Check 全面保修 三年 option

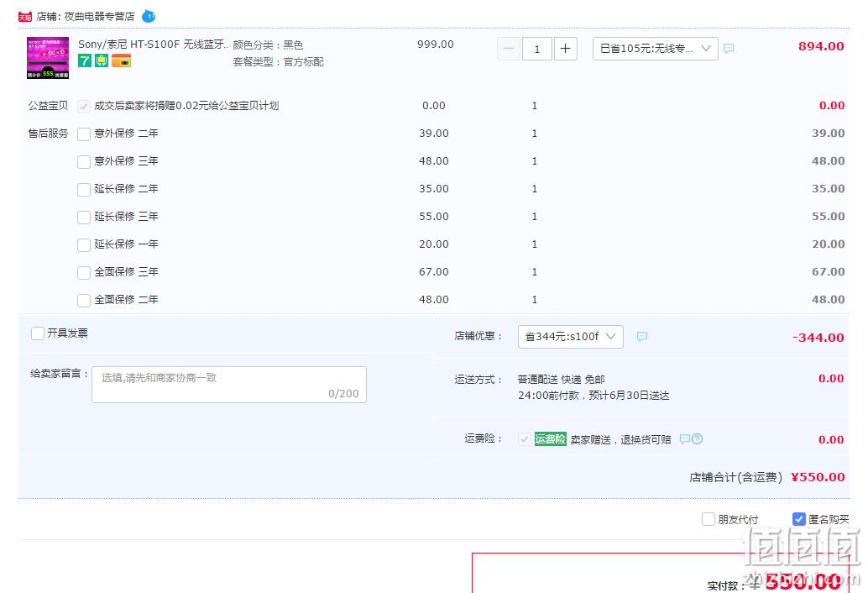(84, 272)
